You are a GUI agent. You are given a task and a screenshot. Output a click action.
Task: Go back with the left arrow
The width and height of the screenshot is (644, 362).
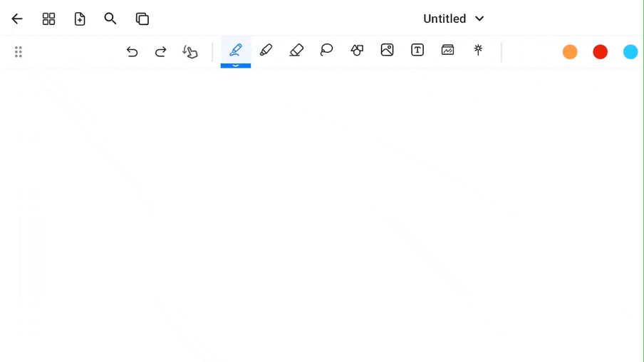(17, 19)
